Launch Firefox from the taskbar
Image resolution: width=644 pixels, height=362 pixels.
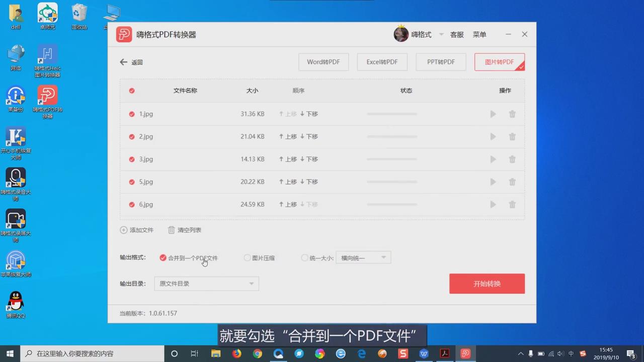(236, 353)
